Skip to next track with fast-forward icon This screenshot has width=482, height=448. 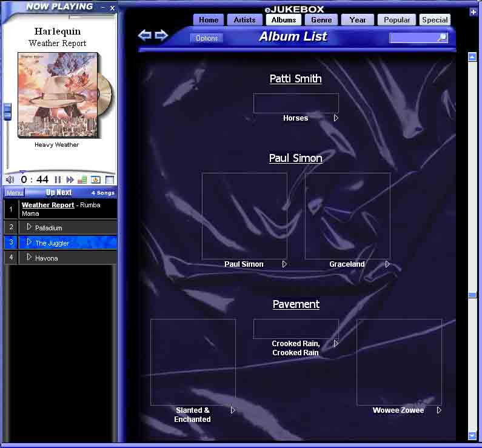pos(70,180)
